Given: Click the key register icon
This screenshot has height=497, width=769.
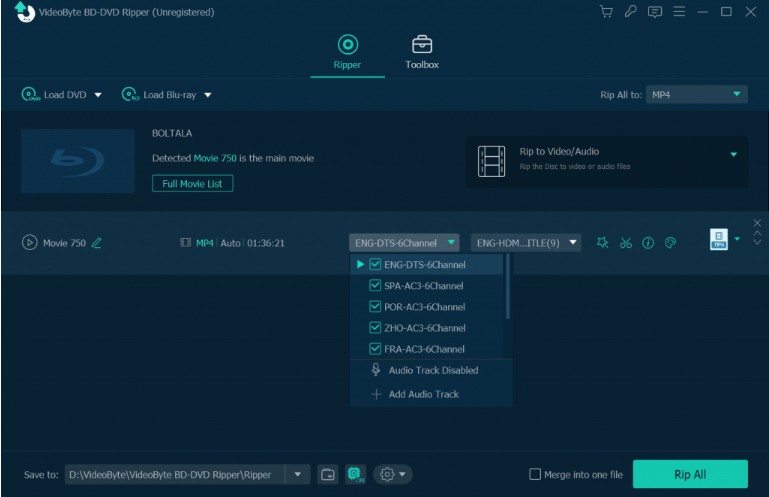Looking at the screenshot, I should 630,11.
